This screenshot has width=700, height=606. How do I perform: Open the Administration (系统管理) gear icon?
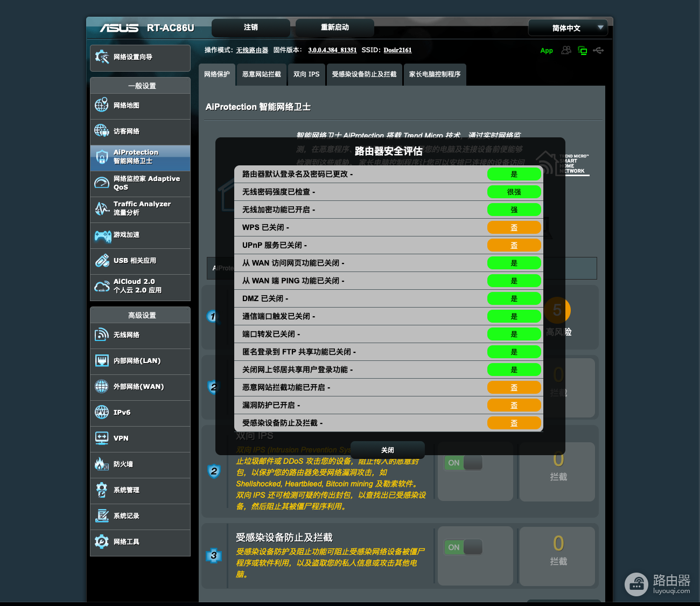102,490
